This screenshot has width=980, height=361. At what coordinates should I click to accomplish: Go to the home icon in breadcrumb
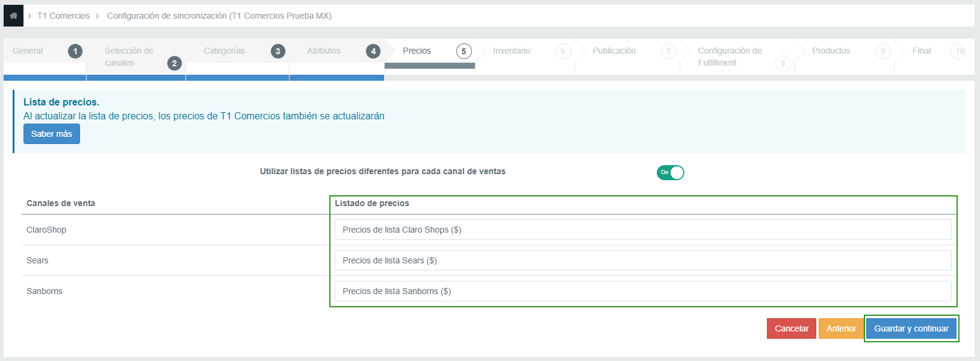click(x=13, y=16)
